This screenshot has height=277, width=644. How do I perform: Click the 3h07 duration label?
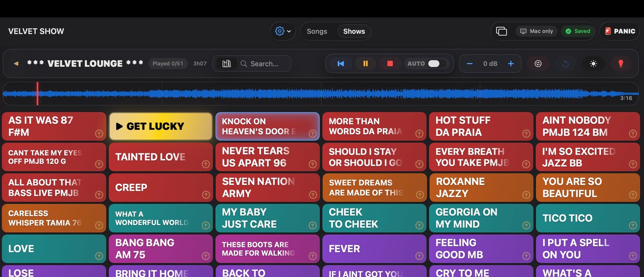tap(200, 64)
